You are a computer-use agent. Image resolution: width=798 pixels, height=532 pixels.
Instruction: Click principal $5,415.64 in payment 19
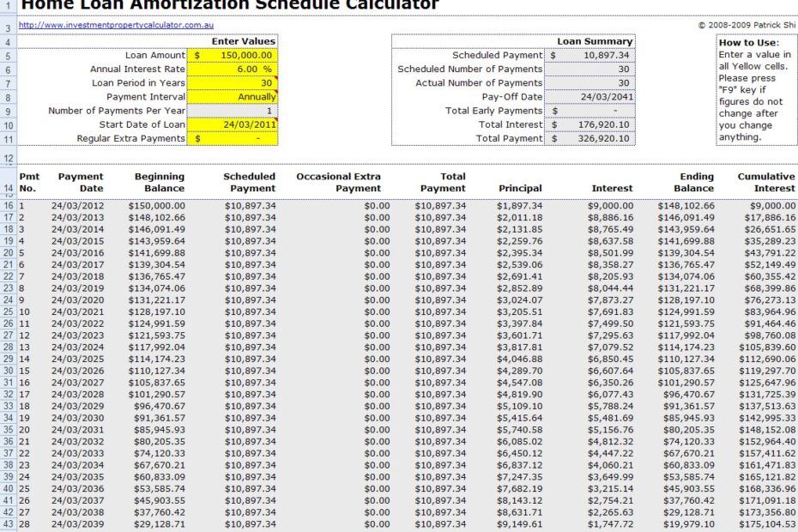click(520, 418)
